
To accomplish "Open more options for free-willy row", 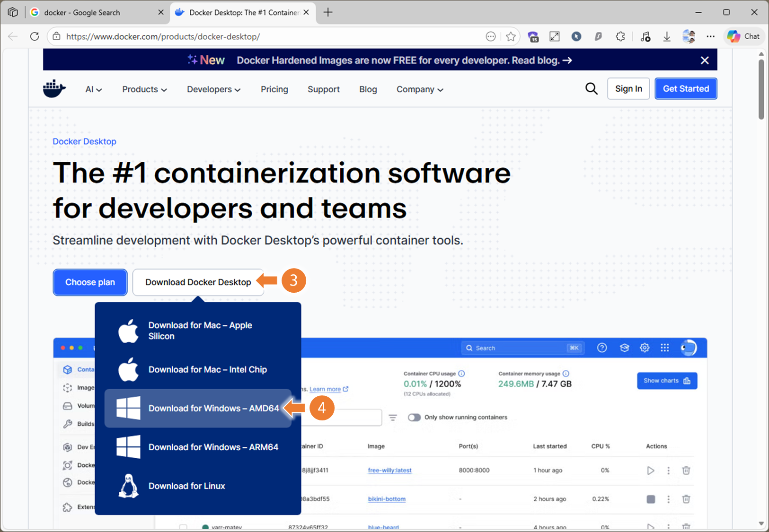I will [x=668, y=471].
